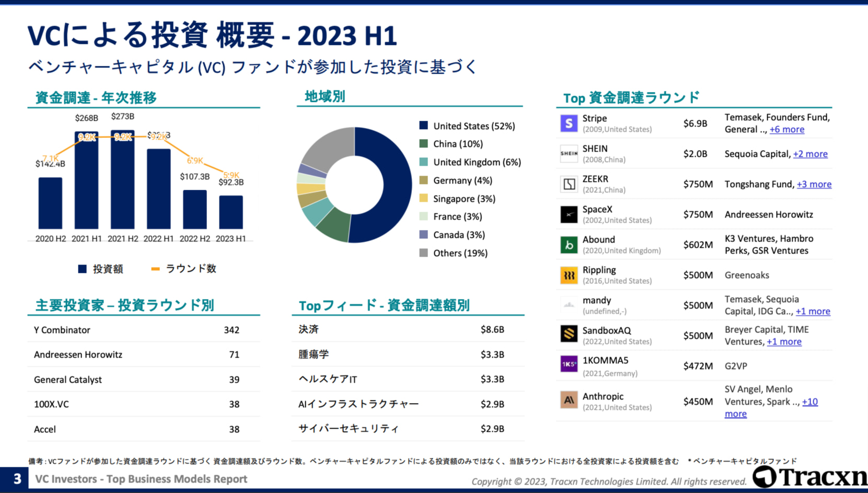Select the 2022 H2 bar in chart
The image size is (868, 493).
[194, 210]
